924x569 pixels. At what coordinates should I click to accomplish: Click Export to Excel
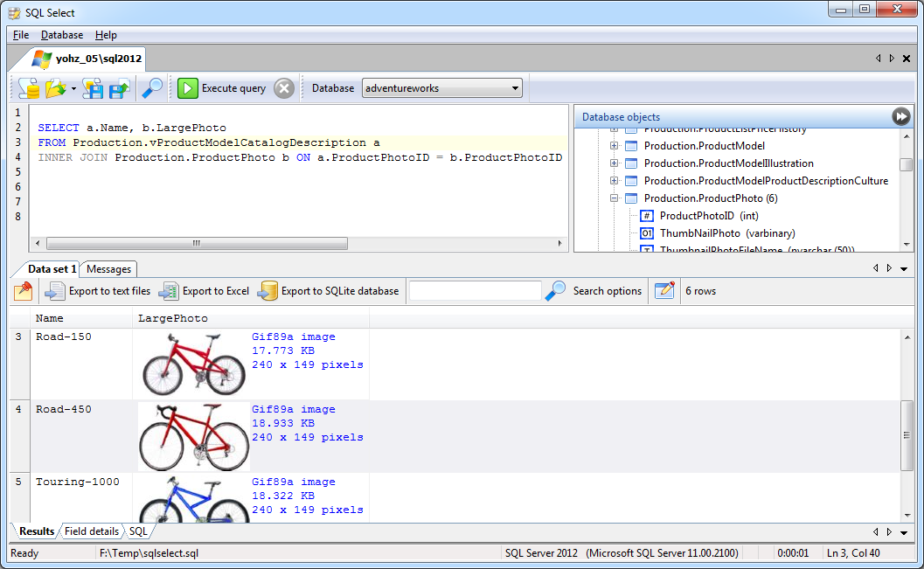coord(205,291)
